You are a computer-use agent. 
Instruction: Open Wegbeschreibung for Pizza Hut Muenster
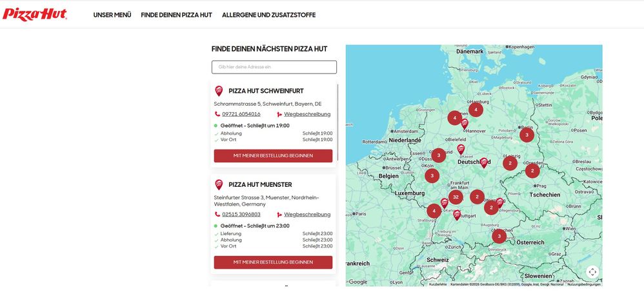click(x=307, y=214)
